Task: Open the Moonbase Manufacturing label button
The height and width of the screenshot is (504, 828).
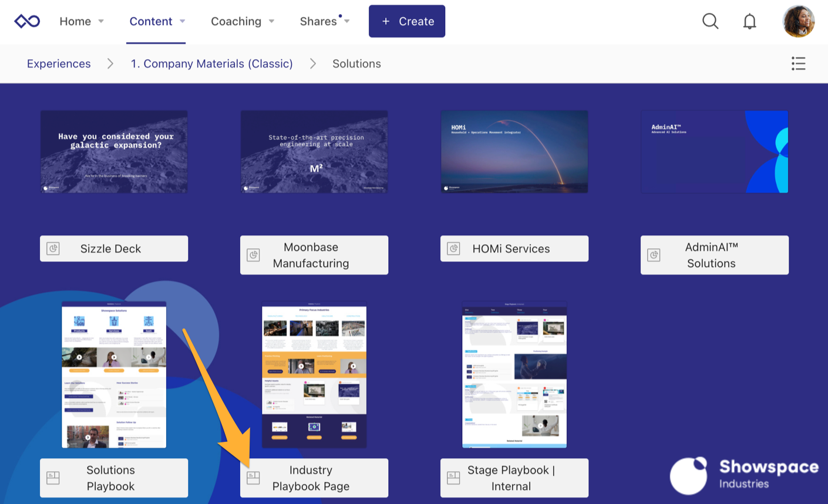Action: point(314,255)
